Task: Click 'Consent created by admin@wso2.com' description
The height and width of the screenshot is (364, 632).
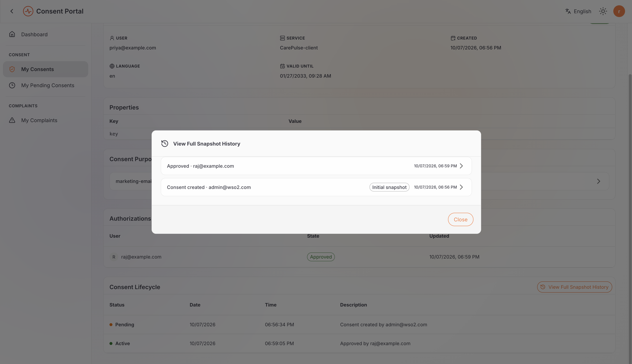Action: coord(383,324)
